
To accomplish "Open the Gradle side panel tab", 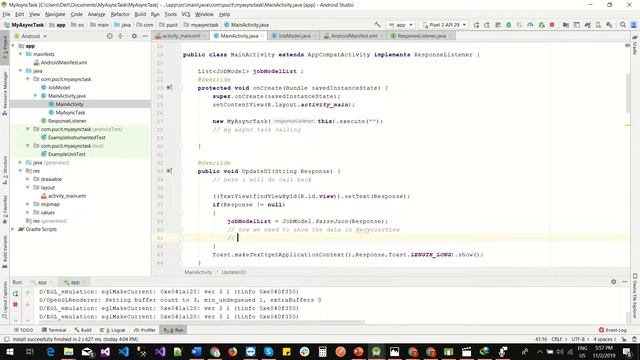I will [x=635, y=46].
